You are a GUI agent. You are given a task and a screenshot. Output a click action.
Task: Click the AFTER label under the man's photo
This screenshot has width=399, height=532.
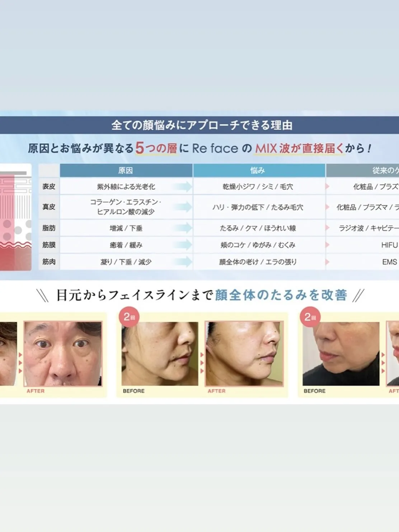pyautogui.click(x=36, y=391)
